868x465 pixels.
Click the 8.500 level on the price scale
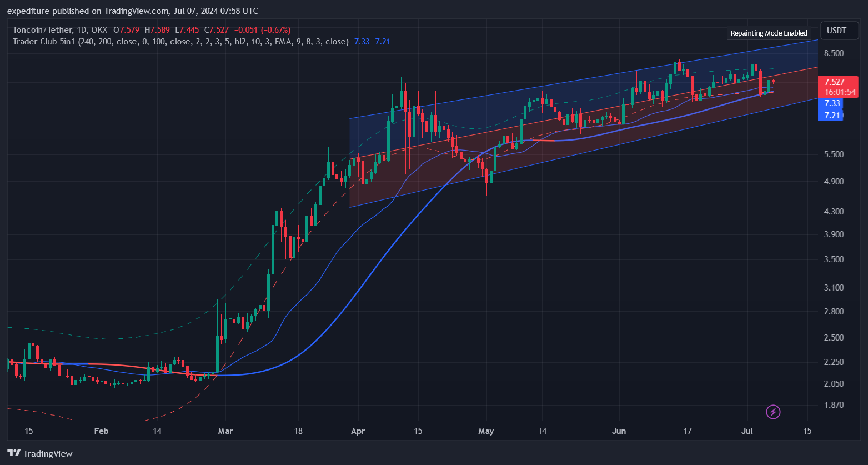click(x=833, y=53)
